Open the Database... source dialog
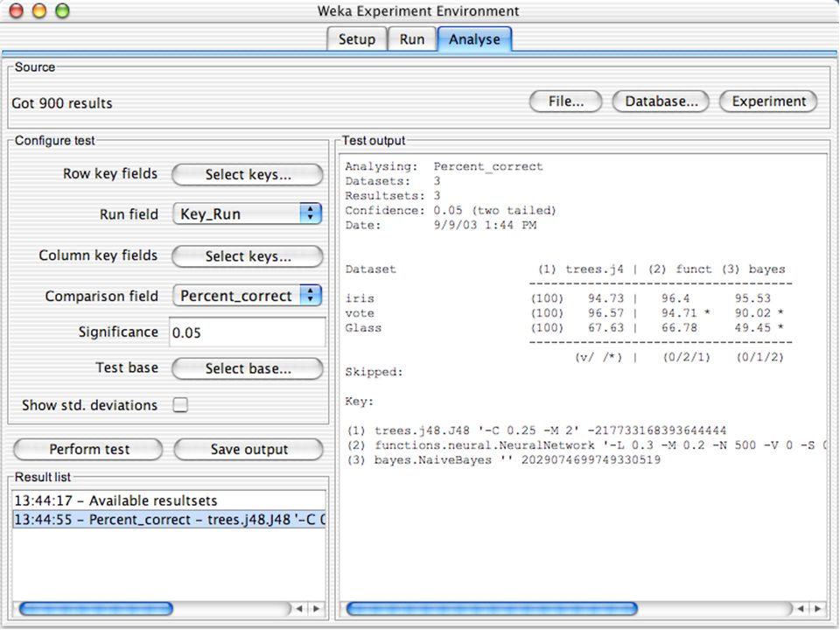Viewport: 840px width, 630px height. click(661, 101)
